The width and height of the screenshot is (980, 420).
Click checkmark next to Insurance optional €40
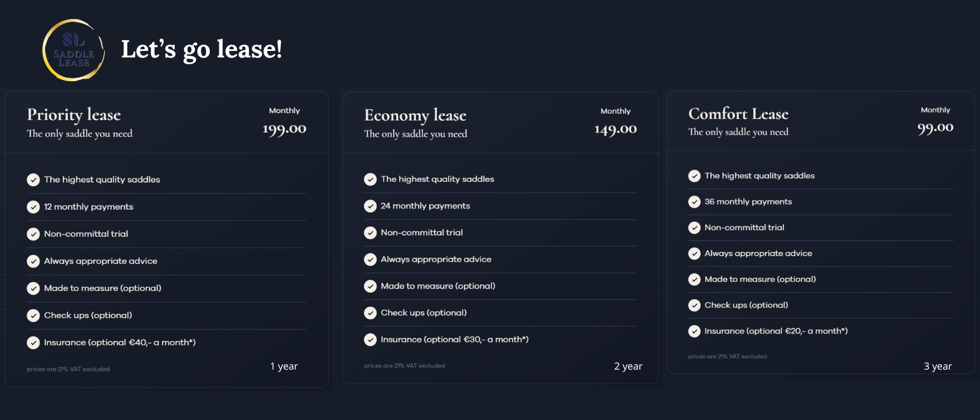click(x=33, y=342)
